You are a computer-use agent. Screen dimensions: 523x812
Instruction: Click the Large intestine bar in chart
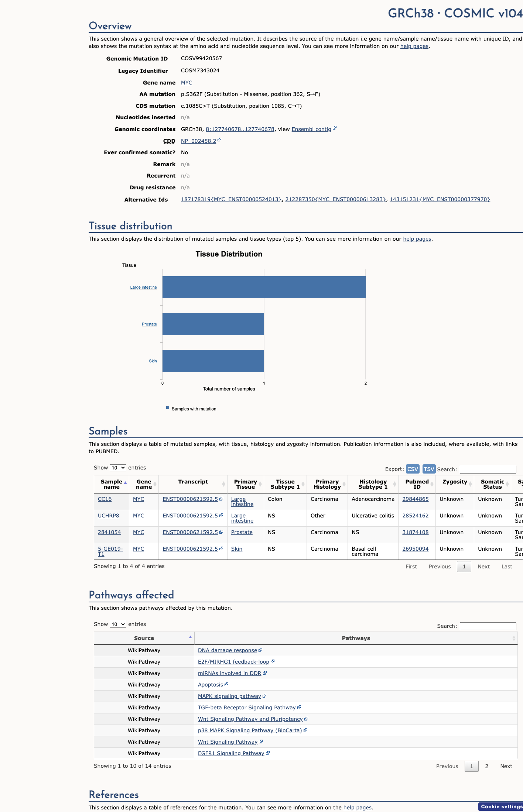[x=264, y=287]
